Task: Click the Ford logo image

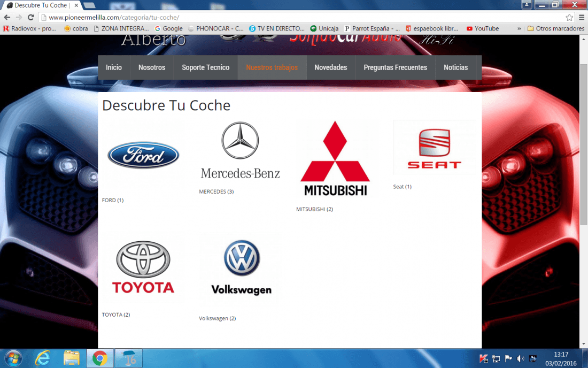Action: click(x=143, y=155)
